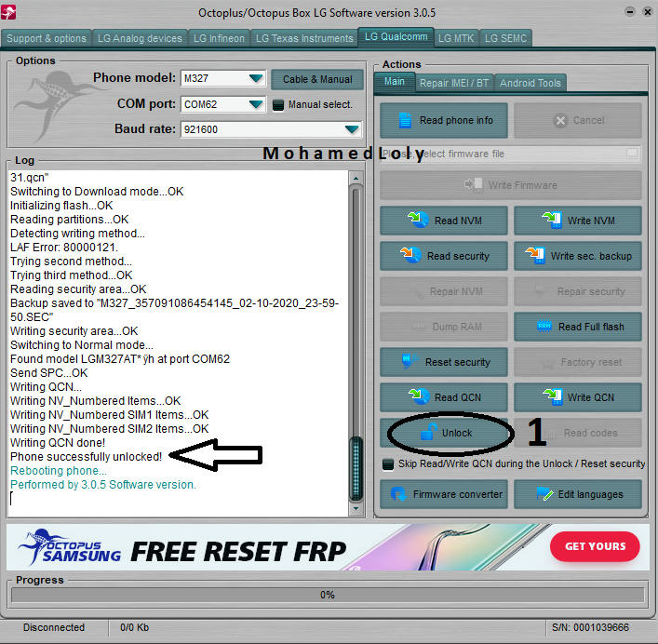658x644 pixels.
Task: Click the Cable & Manual button
Action: tap(316, 79)
